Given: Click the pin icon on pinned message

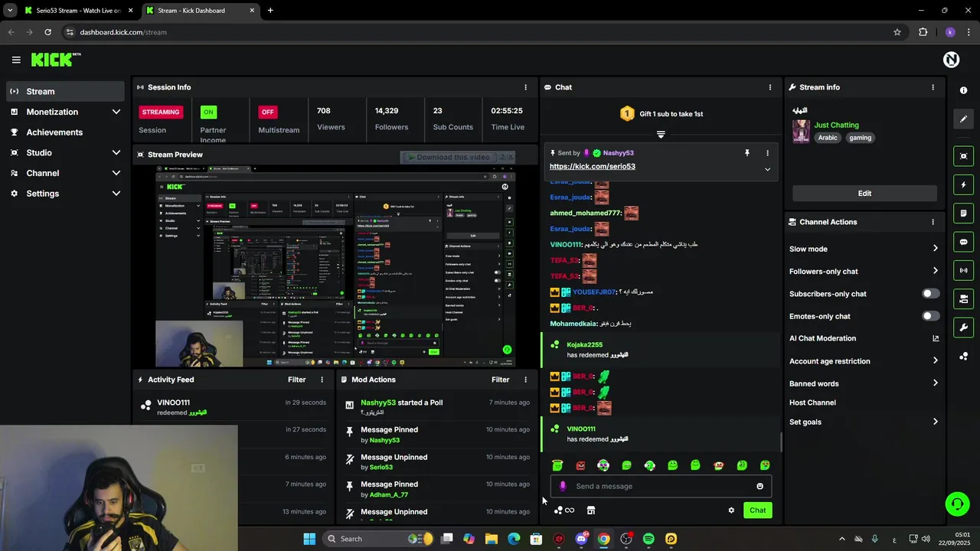Looking at the screenshot, I should pos(746,153).
